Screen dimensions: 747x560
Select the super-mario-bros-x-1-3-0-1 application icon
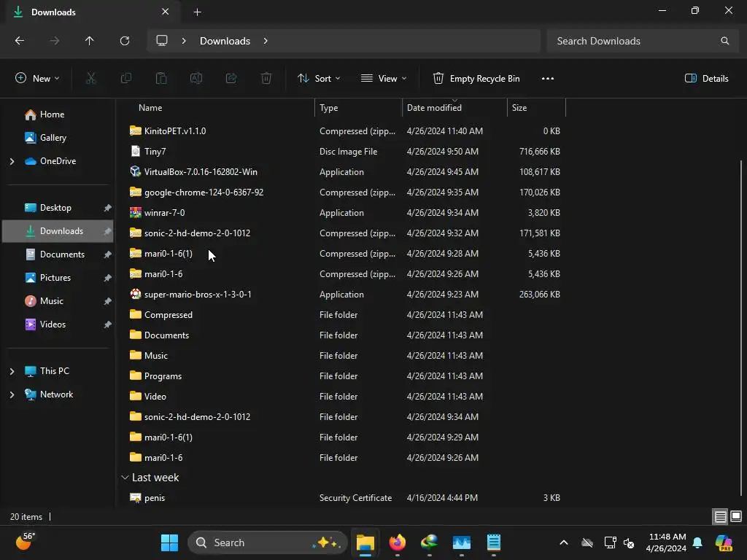(x=135, y=295)
